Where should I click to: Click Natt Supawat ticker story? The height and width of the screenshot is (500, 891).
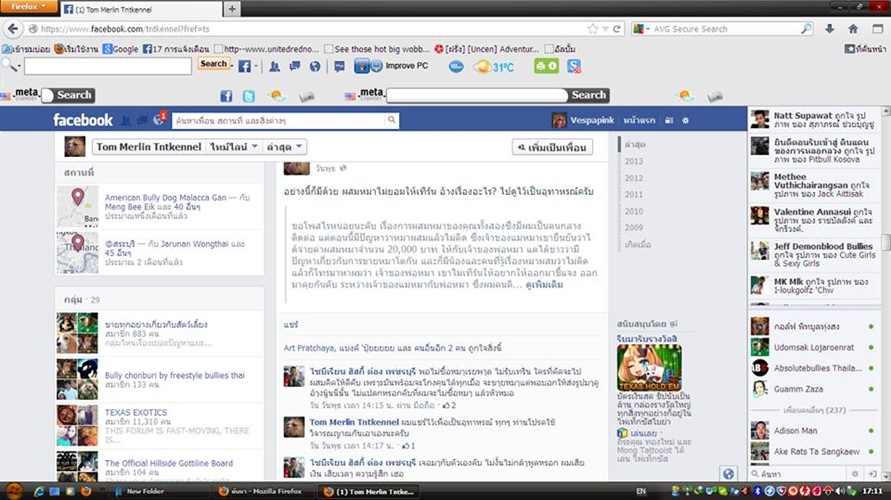(x=814, y=119)
